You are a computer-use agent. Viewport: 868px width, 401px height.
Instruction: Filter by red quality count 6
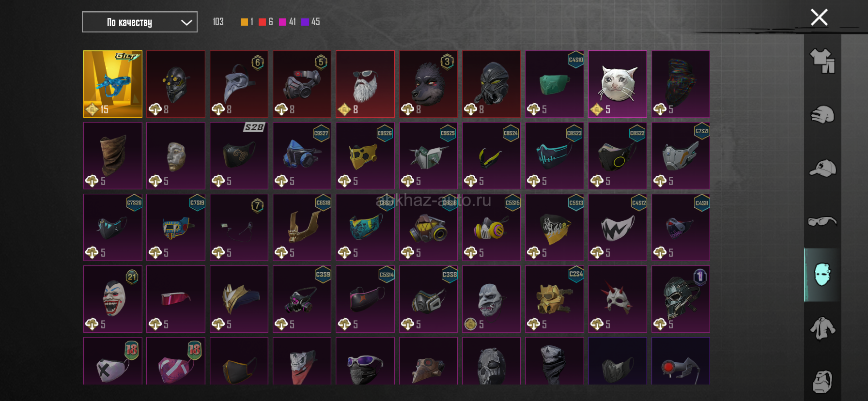pyautogui.click(x=266, y=22)
